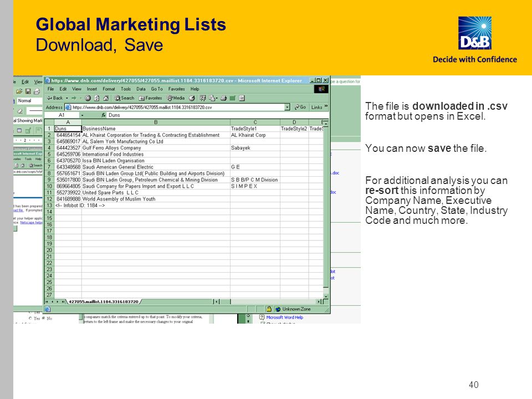Click the History icon next to Media
The image size is (532, 399).
pyautogui.click(x=192, y=98)
